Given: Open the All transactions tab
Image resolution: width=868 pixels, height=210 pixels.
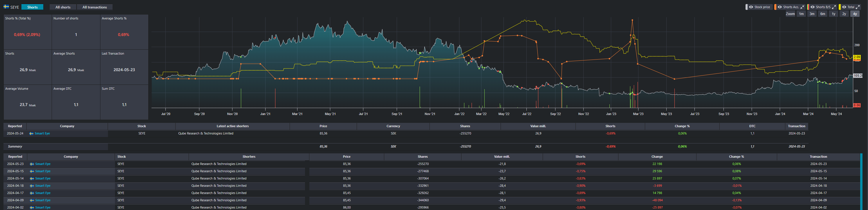Looking at the screenshot, I should [x=95, y=7].
